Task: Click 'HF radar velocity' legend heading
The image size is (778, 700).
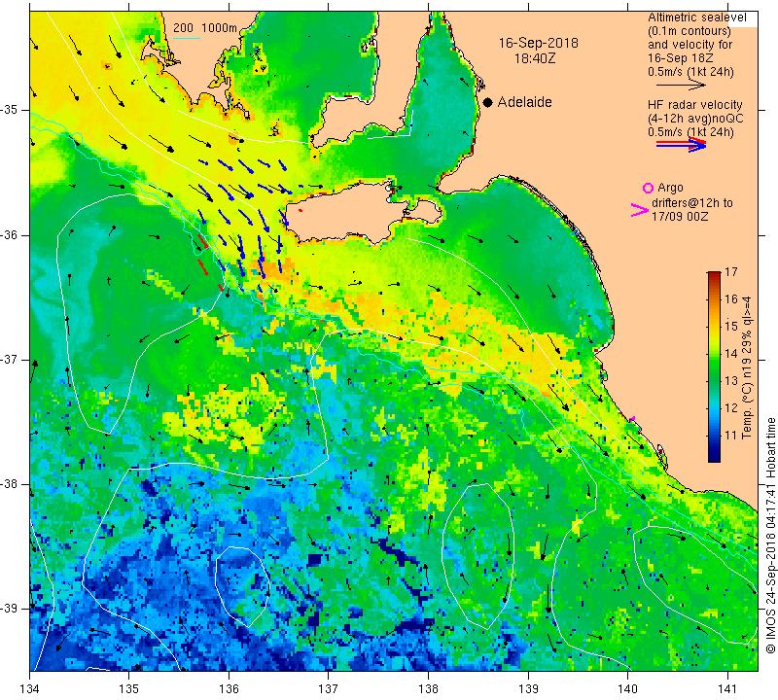Action: coord(694,105)
